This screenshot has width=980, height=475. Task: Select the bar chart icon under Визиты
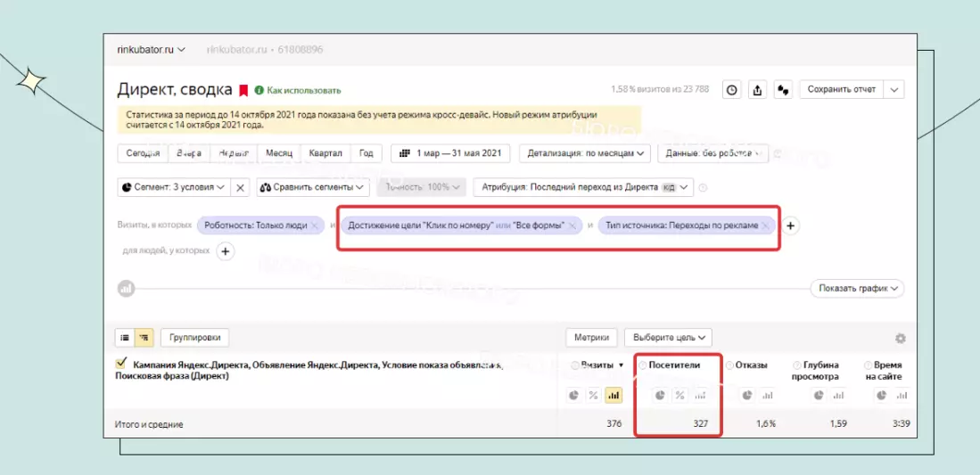coord(614,395)
